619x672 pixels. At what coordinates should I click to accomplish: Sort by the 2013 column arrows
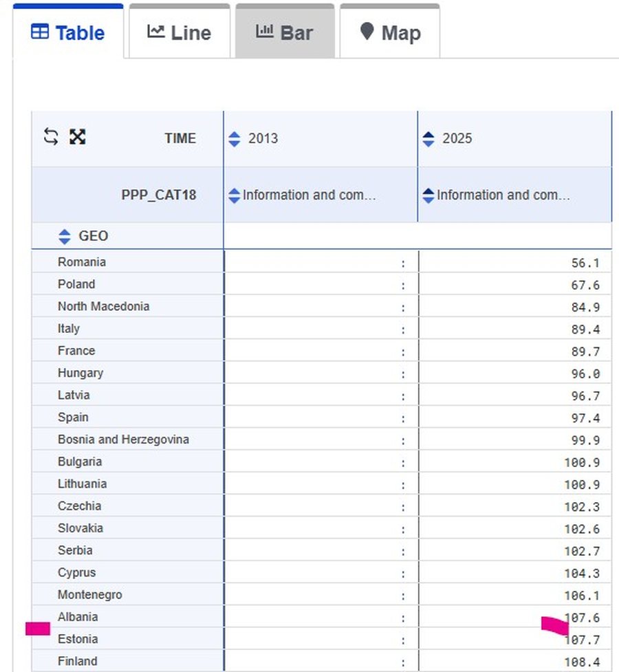click(234, 139)
